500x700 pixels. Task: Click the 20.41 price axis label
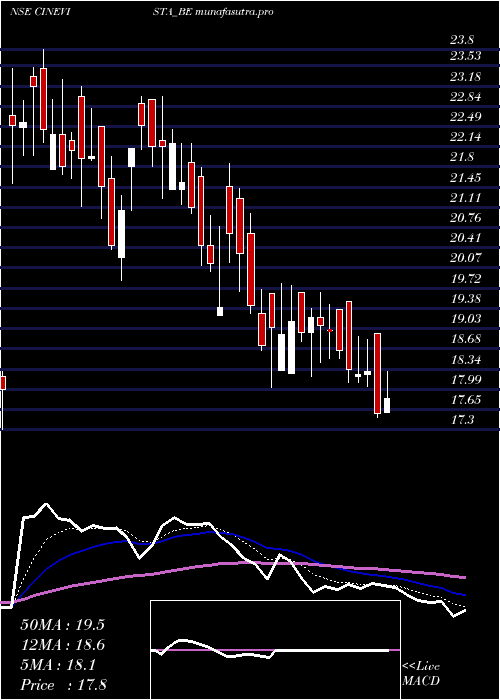[x=465, y=238]
